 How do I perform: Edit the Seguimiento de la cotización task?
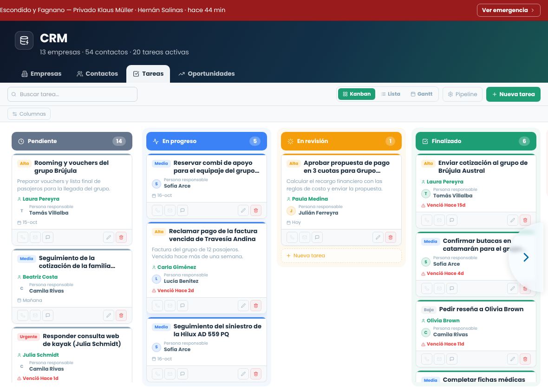109,315
